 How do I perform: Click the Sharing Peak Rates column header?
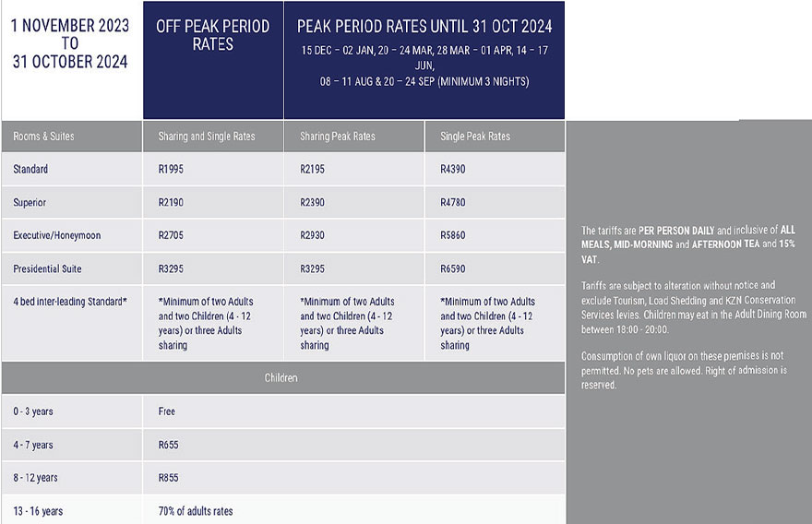click(338, 137)
